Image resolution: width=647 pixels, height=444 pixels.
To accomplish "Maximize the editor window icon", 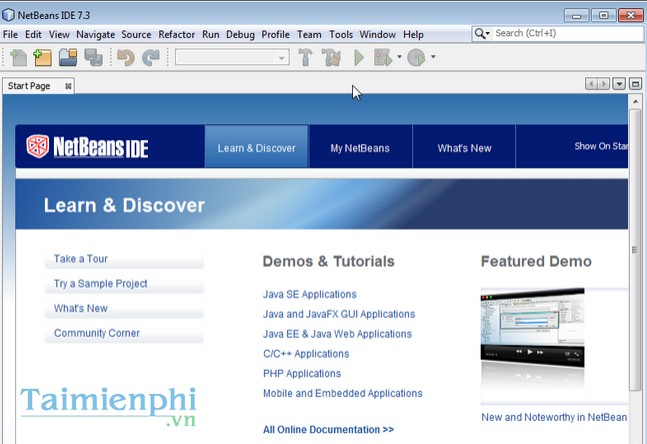I will (635, 84).
